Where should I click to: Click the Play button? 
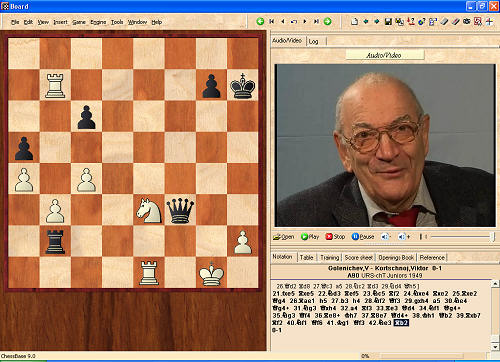click(310, 237)
